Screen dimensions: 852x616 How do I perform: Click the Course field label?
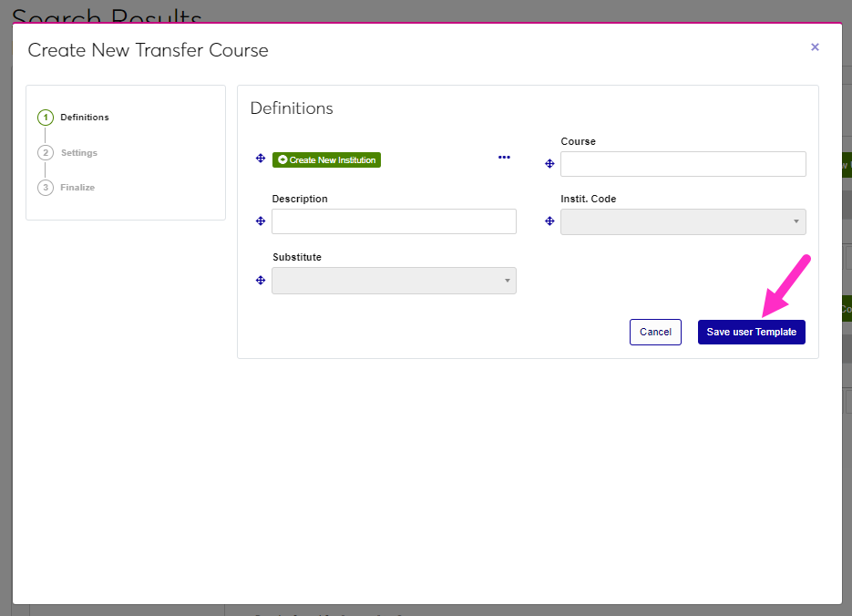pyautogui.click(x=578, y=141)
